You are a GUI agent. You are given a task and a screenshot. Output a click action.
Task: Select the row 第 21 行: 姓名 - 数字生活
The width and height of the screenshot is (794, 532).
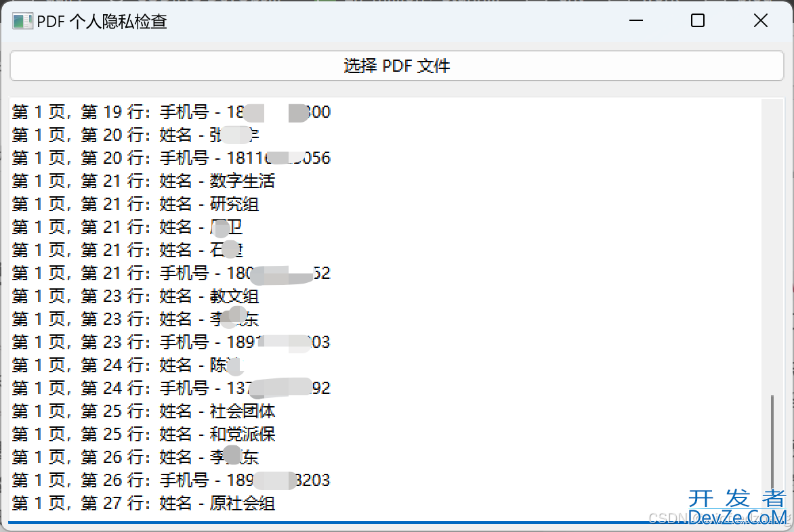click(144, 181)
